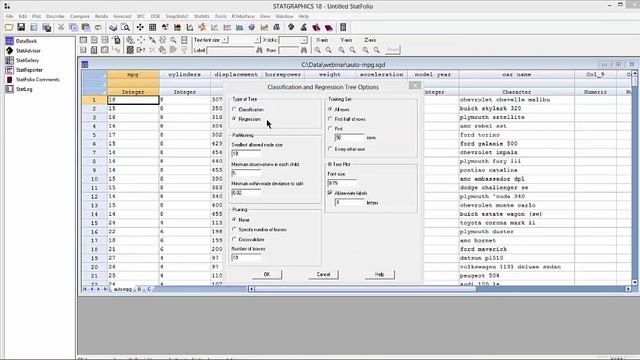The width and height of the screenshot is (640, 360).
Task: Click the X-axis button
Action: (322, 40)
